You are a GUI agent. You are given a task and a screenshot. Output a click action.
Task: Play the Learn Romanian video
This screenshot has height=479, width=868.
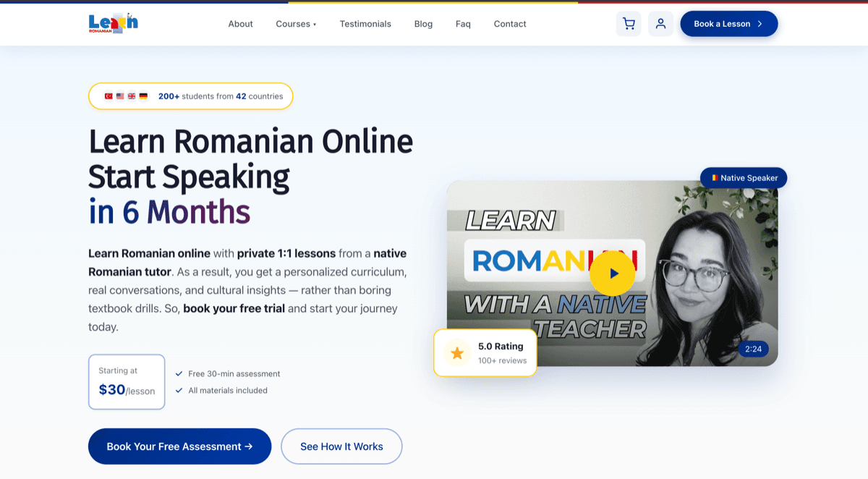pyautogui.click(x=613, y=273)
